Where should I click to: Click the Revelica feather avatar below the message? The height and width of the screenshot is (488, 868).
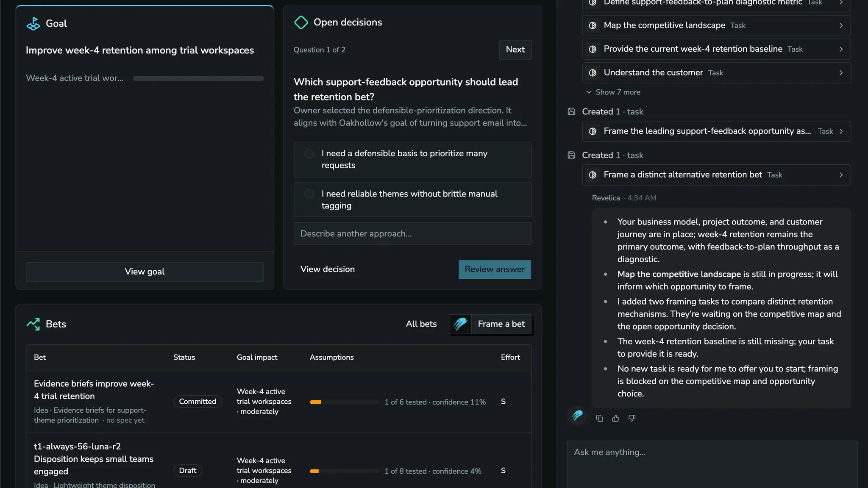click(577, 416)
